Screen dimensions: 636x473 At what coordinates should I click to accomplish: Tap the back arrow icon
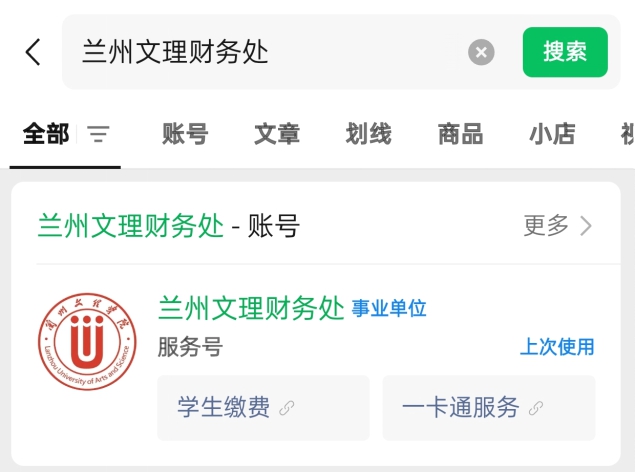point(33,52)
